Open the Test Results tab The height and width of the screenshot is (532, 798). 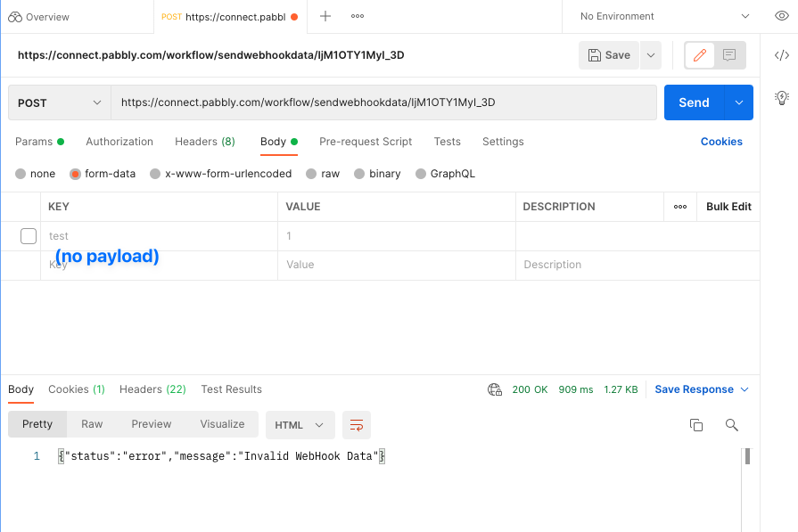point(232,389)
